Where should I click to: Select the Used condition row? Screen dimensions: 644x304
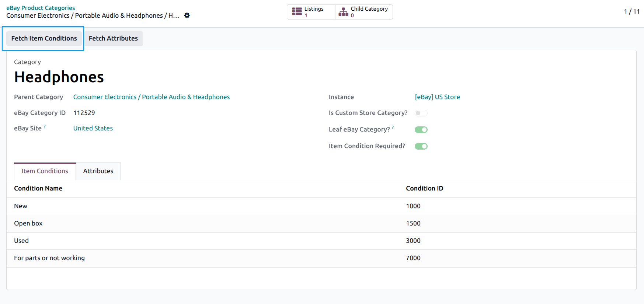coord(321,241)
